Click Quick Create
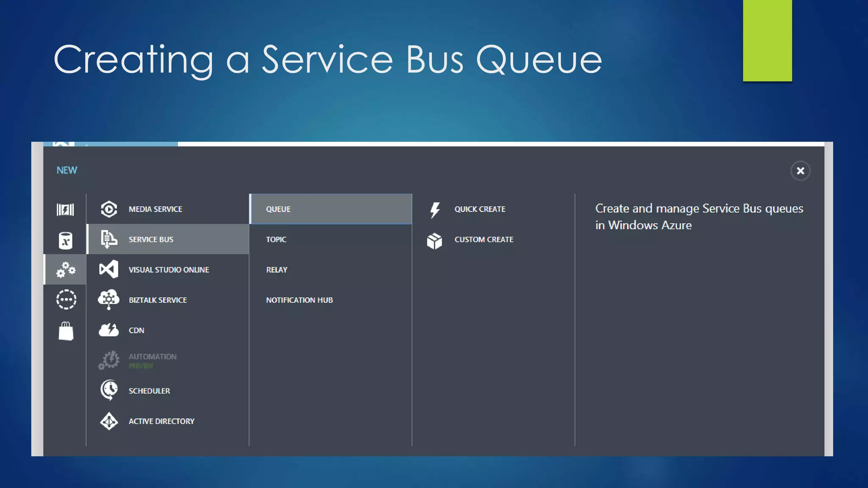The width and height of the screenshot is (868, 488). pos(479,209)
